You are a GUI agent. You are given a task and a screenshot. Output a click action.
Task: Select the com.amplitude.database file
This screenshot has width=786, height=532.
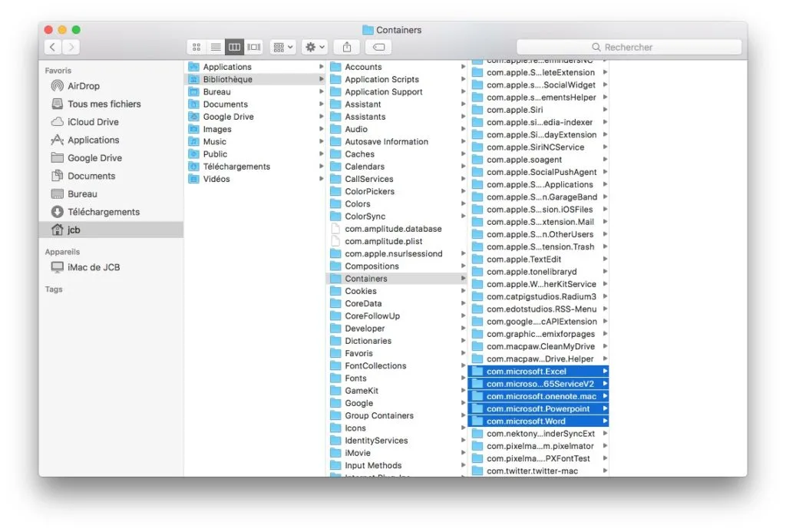tap(397, 229)
